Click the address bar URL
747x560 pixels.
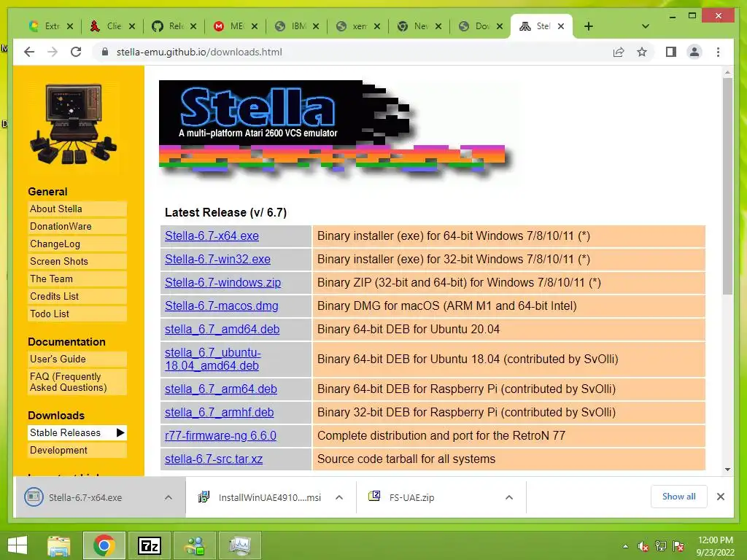point(199,52)
